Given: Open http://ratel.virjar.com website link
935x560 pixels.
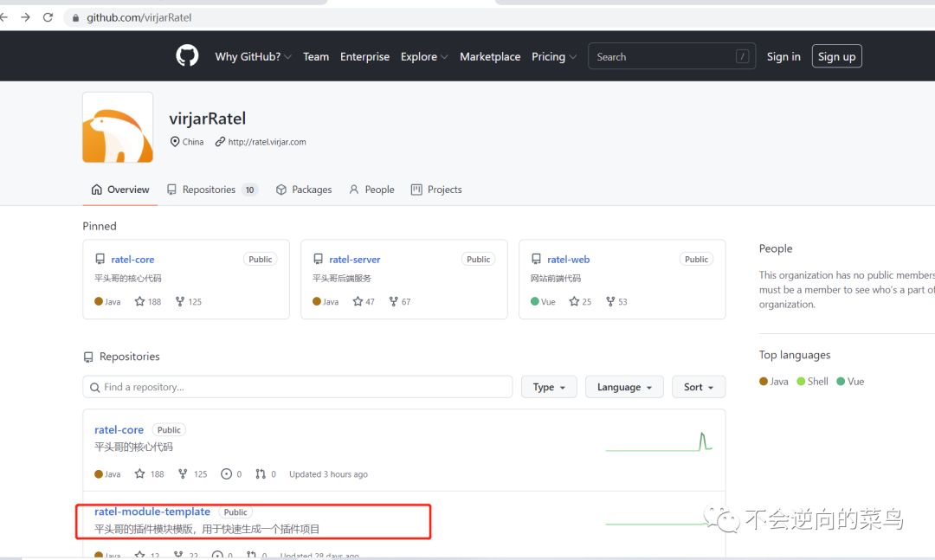Looking at the screenshot, I should click(267, 142).
